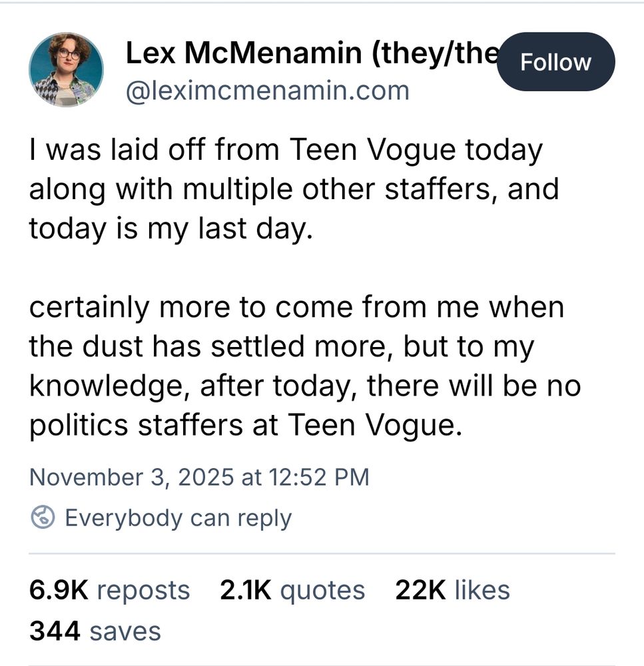
Task: Open the 2.1K quotes list
Action: tap(292, 590)
